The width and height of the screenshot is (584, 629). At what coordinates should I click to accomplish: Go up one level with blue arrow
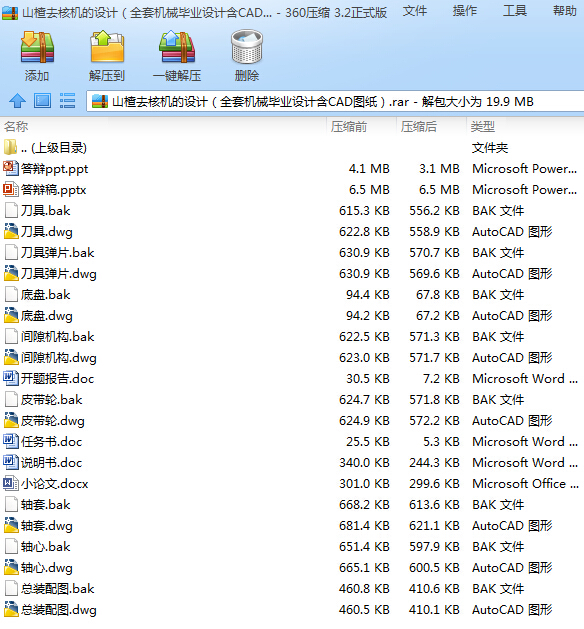(17, 101)
